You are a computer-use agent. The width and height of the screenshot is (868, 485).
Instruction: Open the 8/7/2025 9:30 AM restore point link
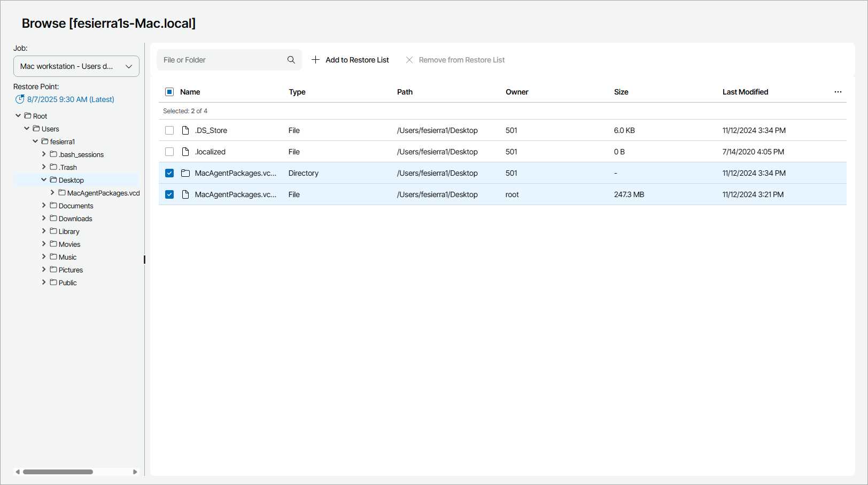click(71, 99)
